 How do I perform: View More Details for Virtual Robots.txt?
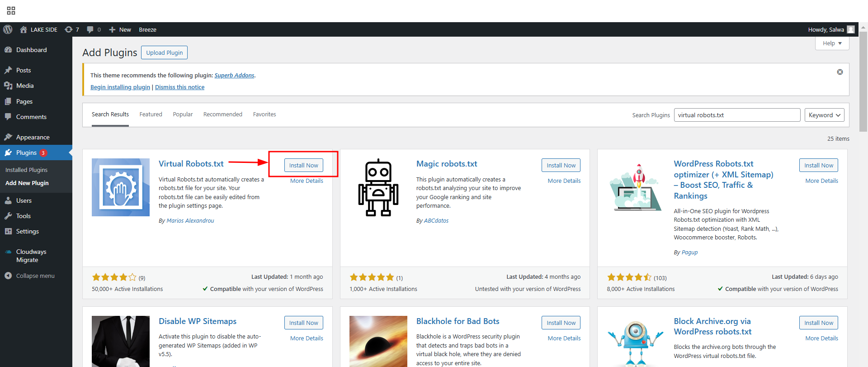[x=307, y=181]
